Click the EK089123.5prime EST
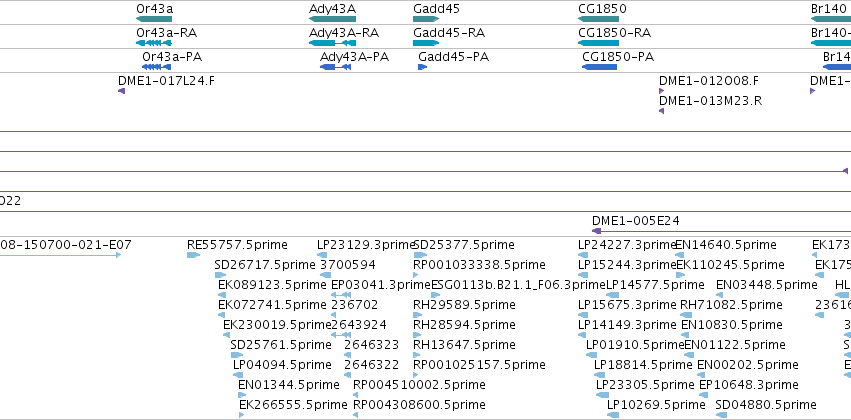Screen dimensions: 851x420 coord(221,295)
